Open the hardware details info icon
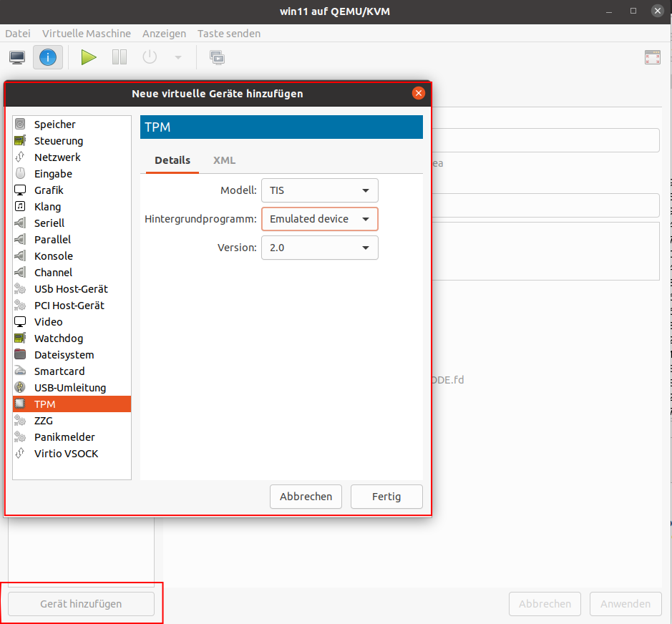Viewport: 672px width, 624px height. coord(48,57)
